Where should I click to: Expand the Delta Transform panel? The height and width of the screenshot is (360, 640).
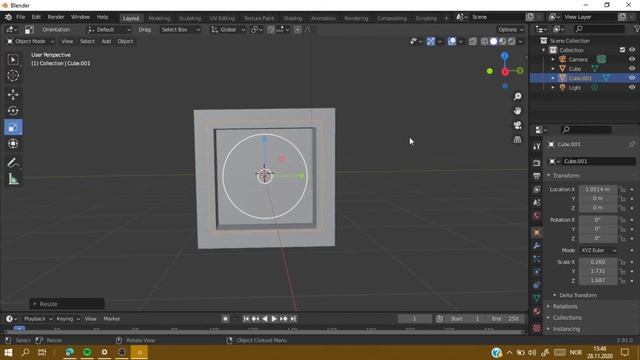pyautogui.click(x=578, y=295)
